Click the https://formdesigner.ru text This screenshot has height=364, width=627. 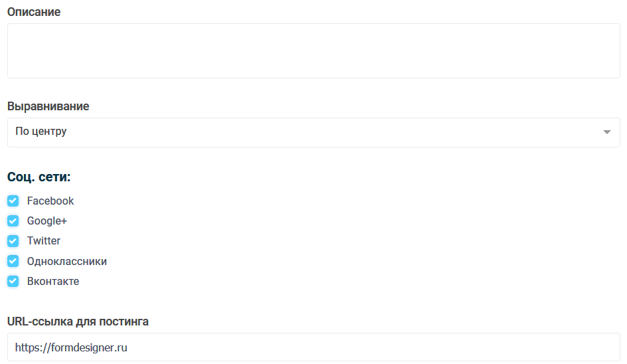click(x=71, y=347)
